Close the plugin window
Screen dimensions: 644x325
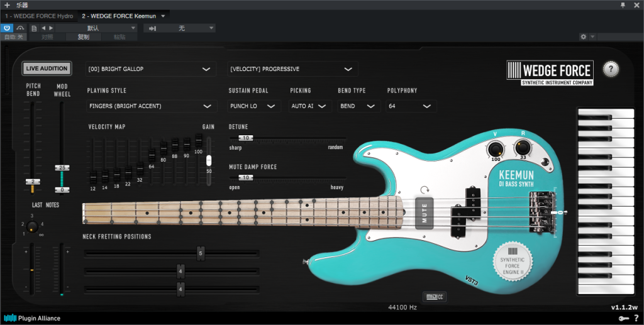click(x=636, y=5)
